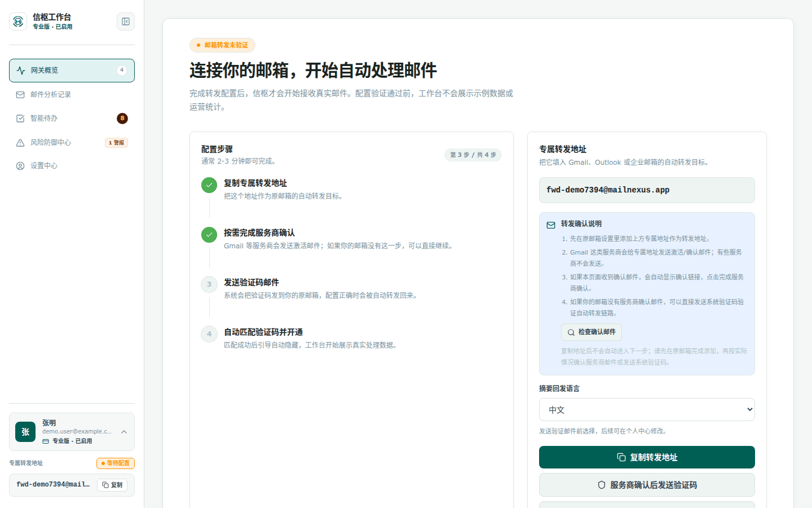
Task: Click the 张 avatar
Action: 25,432
